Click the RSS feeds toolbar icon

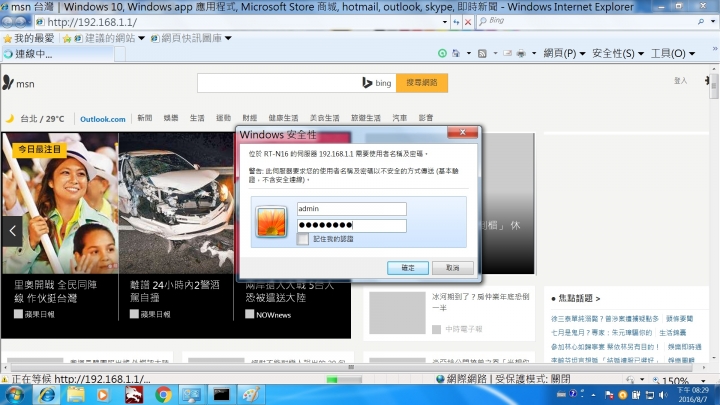pos(482,53)
